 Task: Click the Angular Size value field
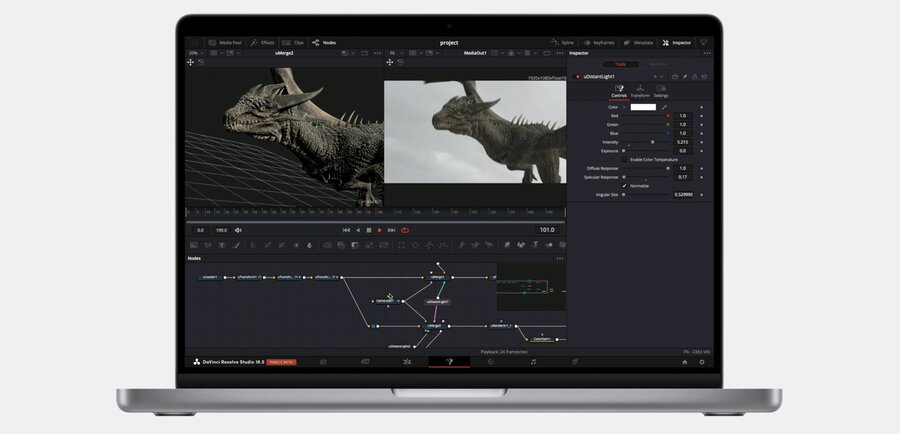(x=683, y=195)
